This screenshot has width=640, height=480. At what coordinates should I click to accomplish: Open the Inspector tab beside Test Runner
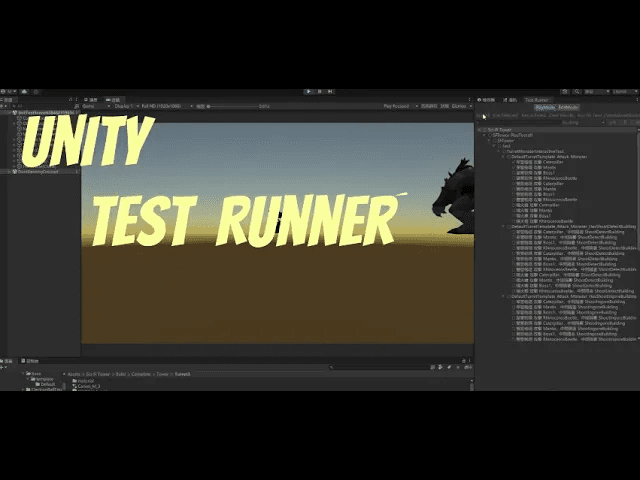[x=487, y=100]
